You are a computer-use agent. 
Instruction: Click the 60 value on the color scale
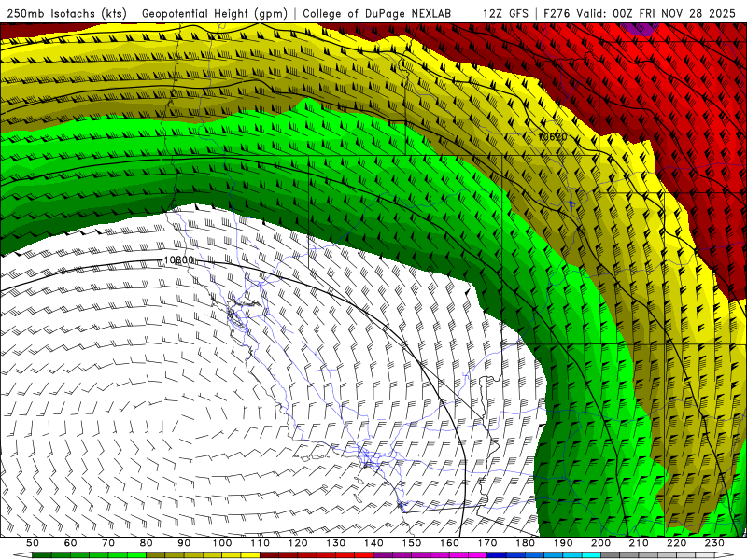click(70, 543)
